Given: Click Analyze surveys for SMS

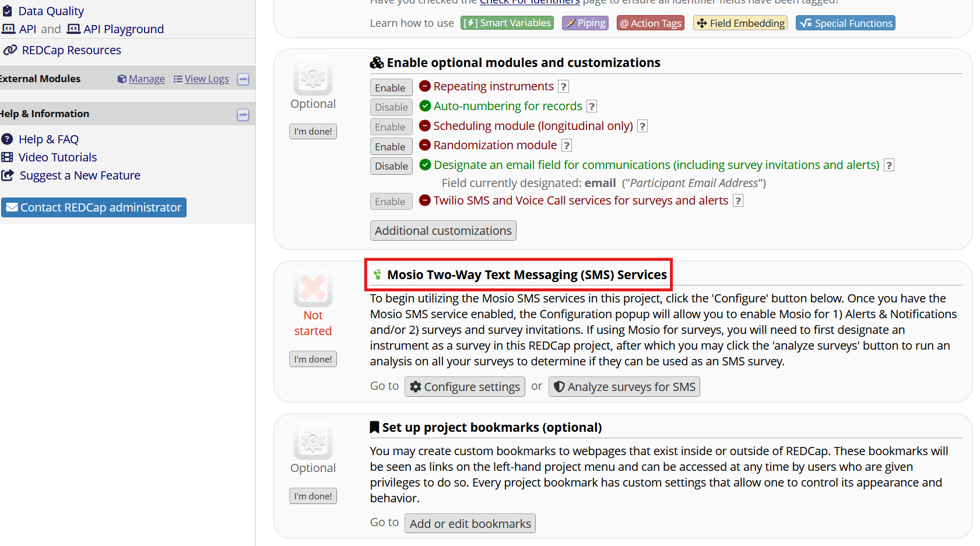Looking at the screenshot, I should pyautogui.click(x=624, y=387).
